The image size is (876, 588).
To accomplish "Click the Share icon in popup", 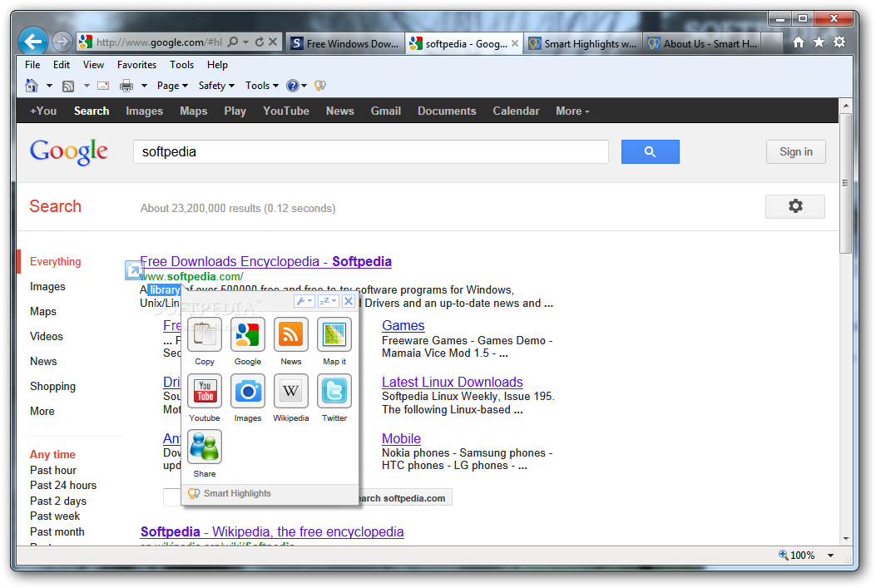I will tap(205, 447).
